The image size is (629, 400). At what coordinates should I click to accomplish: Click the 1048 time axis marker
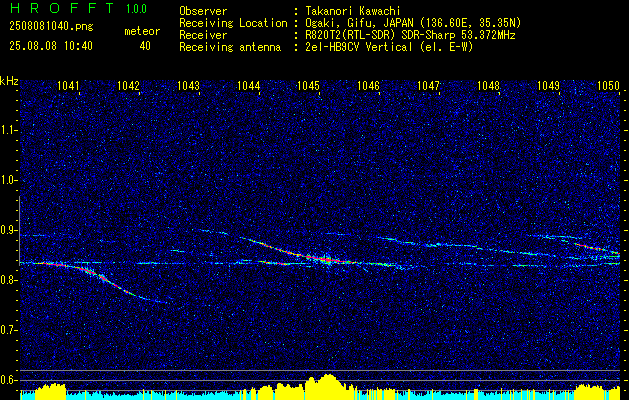489,85
